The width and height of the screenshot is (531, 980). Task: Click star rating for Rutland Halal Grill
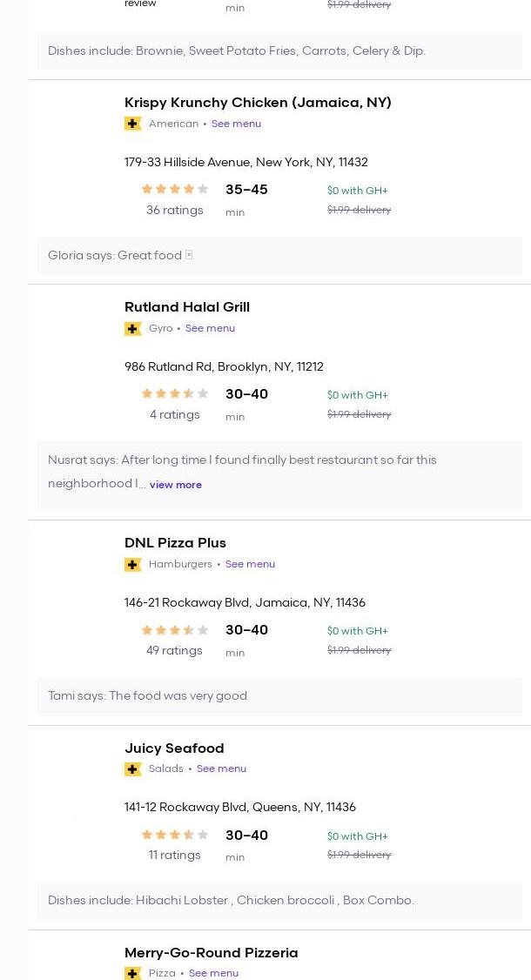click(174, 393)
